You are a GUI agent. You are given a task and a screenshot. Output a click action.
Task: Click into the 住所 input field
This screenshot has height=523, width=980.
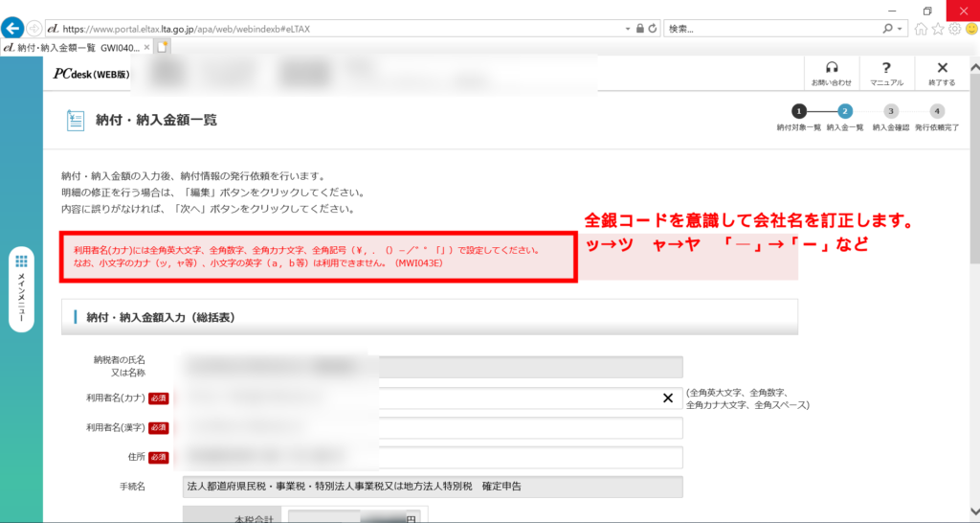tap(431, 458)
